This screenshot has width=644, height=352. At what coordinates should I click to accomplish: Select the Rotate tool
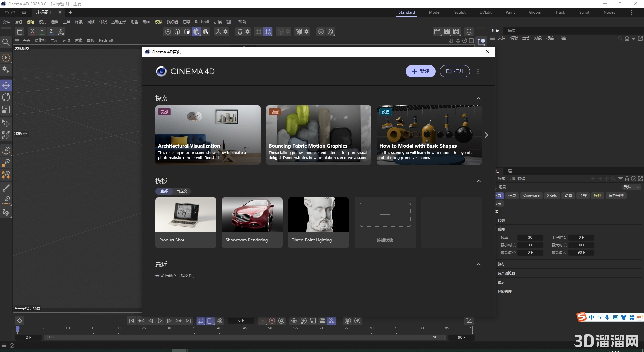(x=6, y=98)
